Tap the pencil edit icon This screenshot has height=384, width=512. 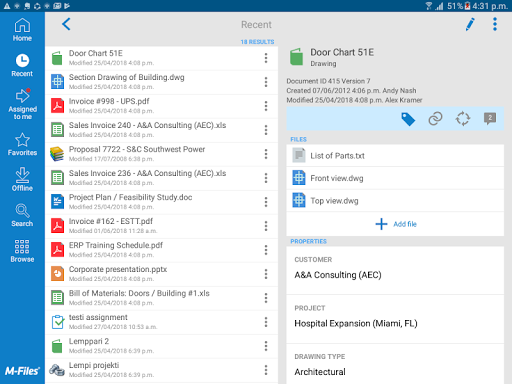[x=470, y=24]
